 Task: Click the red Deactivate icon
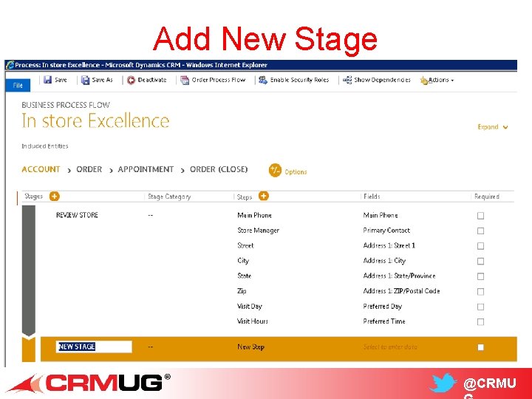pyautogui.click(x=131, y=80)
